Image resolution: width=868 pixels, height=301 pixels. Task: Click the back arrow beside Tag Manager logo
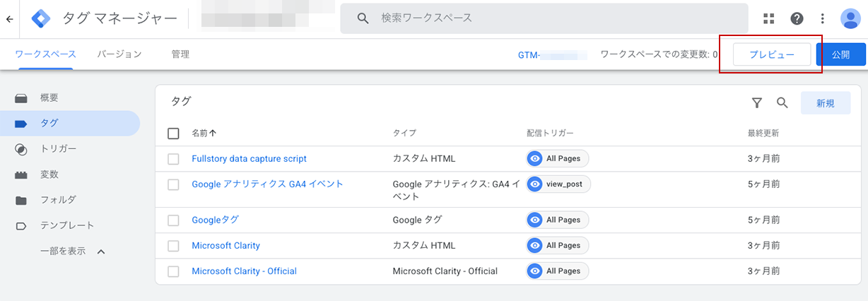[9, 18]
